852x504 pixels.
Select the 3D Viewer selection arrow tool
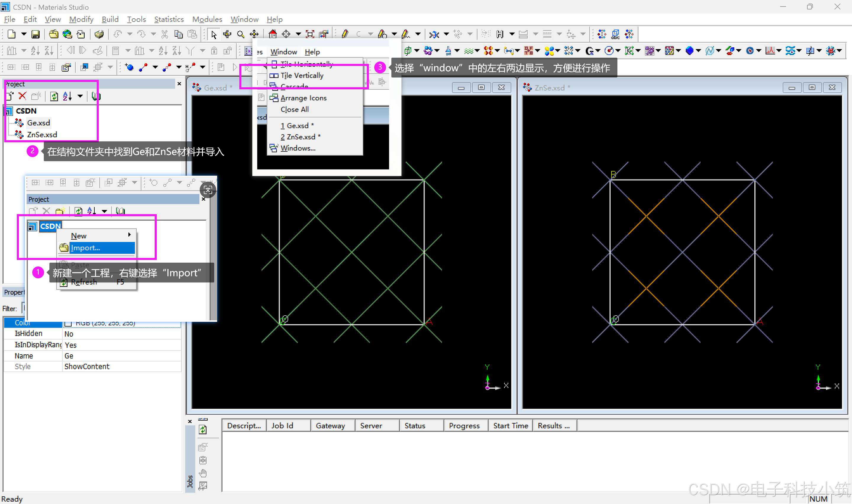click(x=214, y=34)
